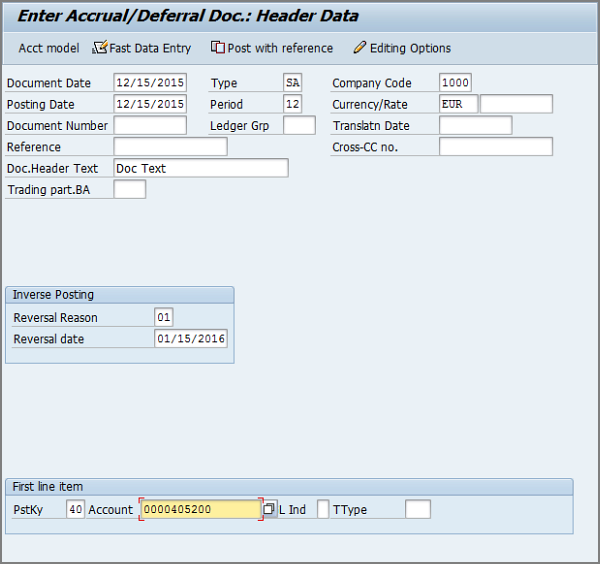Select the Trading part.BA field
The height and width of the screenshot is (564, 600).
[x=130, y=189]
